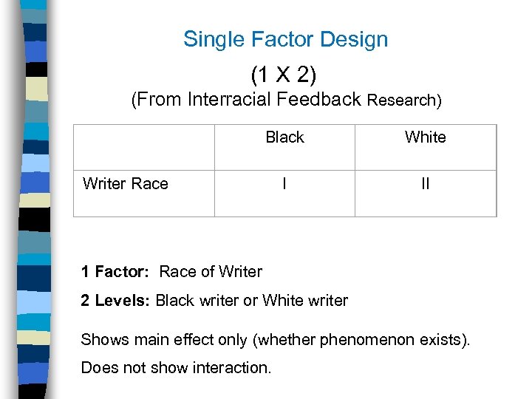Image resolution: width=532 pixels, height=399 pixels.
Task: Select the "(1 X 2)" subtitle text
Action: (284, 74)
